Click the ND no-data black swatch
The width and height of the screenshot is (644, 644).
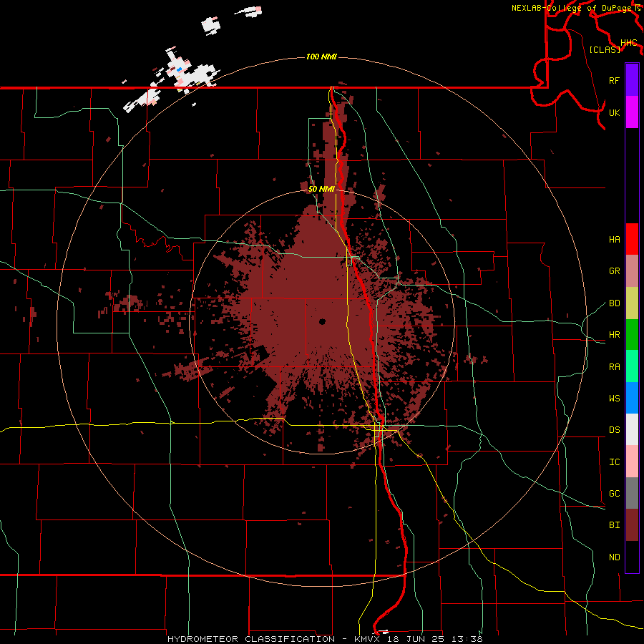632,557
